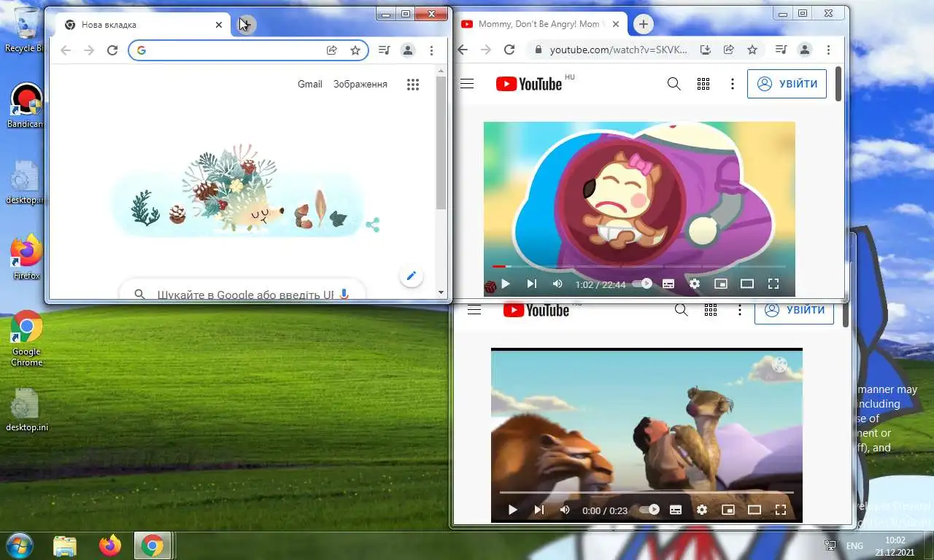Mute the upper YouTube player
The image size is (934, 560).
pos(557,284)
